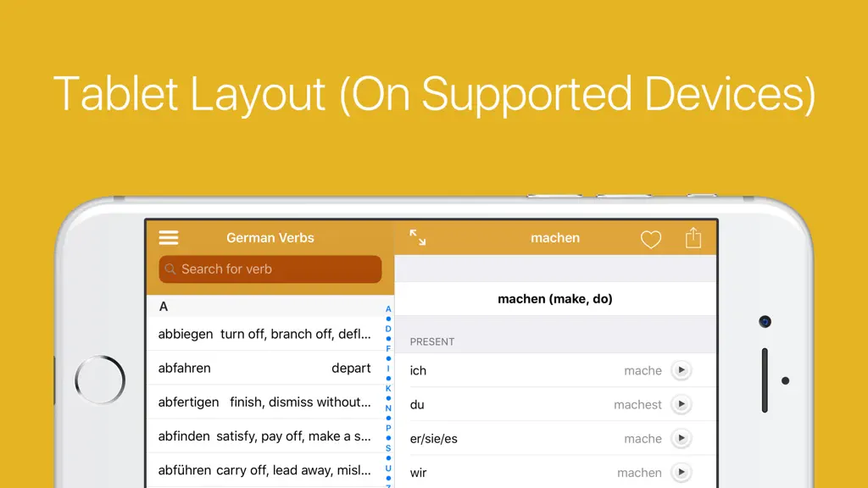Open the abfertigen verb entry
Viewport: 868px width, 488px height.
(264, 402)
